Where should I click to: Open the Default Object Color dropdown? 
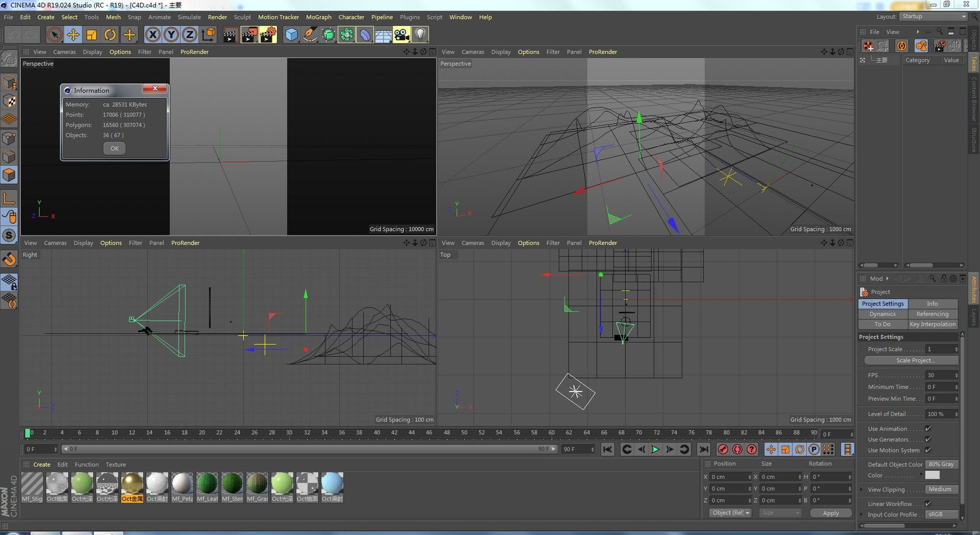[x=941, y=465]
